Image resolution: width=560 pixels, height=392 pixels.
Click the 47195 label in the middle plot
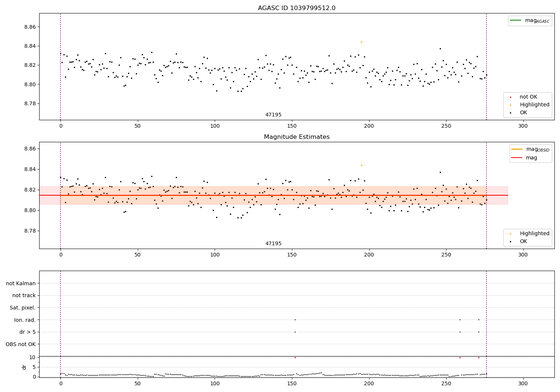[x=273, y=244]
